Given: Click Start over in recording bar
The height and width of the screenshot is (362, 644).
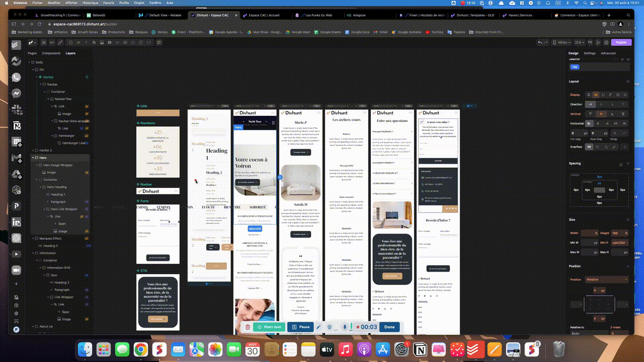Looking at the screenshot, I should (x=269, y=327).
